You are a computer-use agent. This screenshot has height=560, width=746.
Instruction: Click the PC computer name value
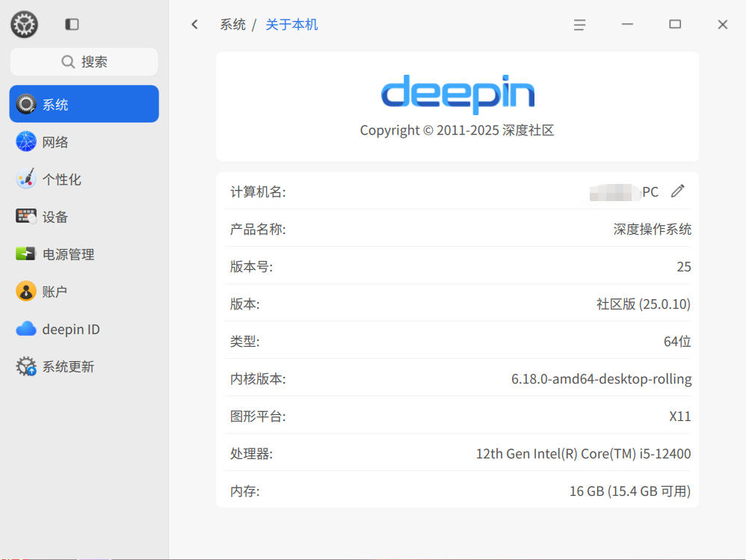(623, 192)
